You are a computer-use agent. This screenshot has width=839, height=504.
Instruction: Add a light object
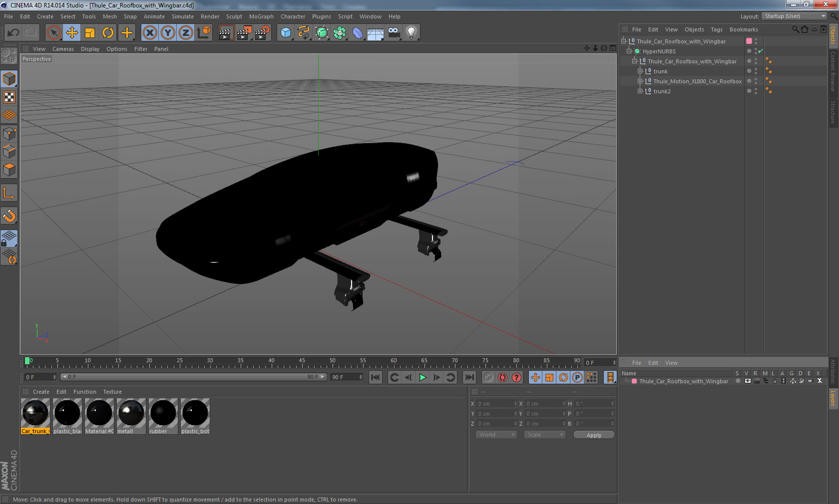click(x=412, y=33)
